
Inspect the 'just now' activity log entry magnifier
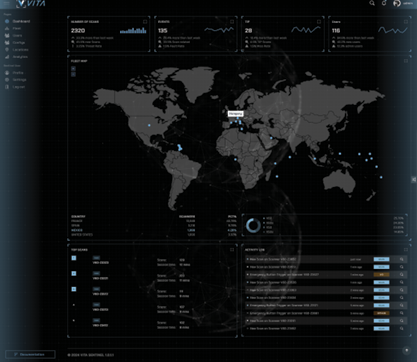402,259
